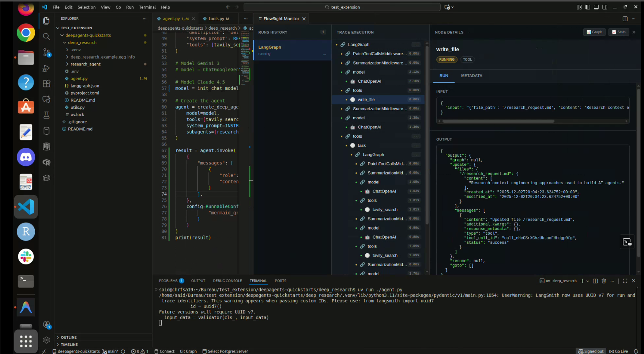Expand the OUTLINE section
The image size is (644, 354).
pyautogui.click(x=69, y=337)
